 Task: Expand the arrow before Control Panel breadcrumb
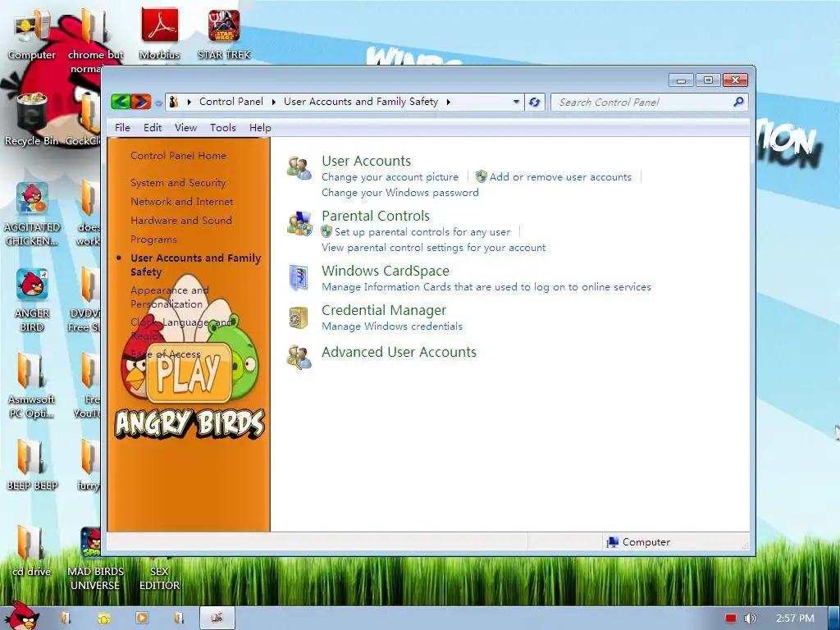[x=189, y=102]
